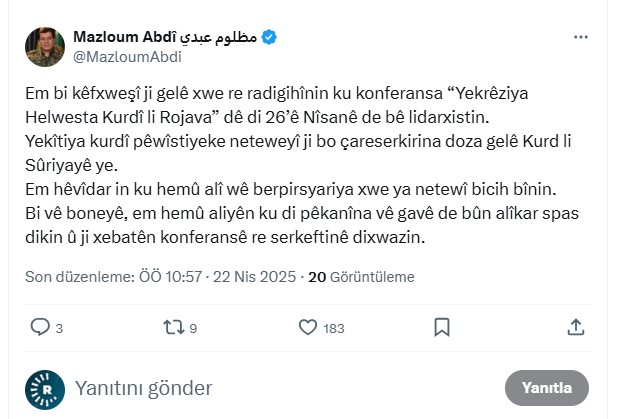634x419 pixels.
Task: Click the Rudaw avatar beside reply box
Action: click(x=45, y=388)
